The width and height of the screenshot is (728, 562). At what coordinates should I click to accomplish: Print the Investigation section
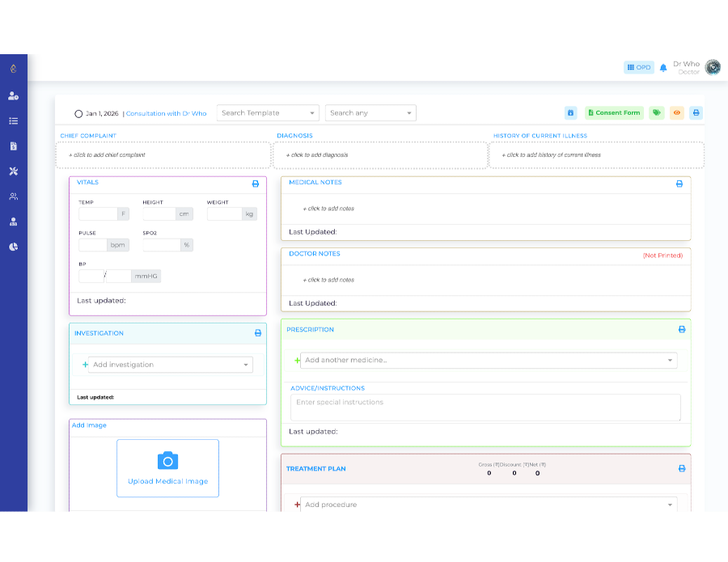258,333
